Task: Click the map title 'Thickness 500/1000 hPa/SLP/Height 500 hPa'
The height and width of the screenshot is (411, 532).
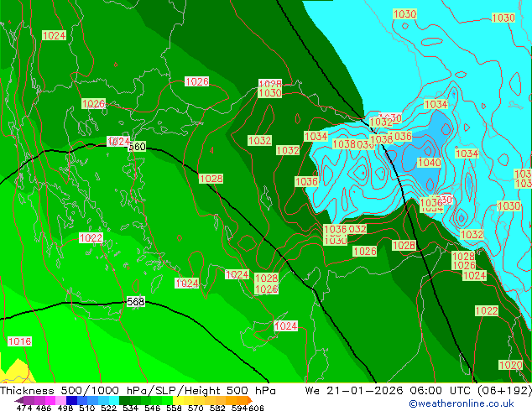Action: [x=138, y=391]
